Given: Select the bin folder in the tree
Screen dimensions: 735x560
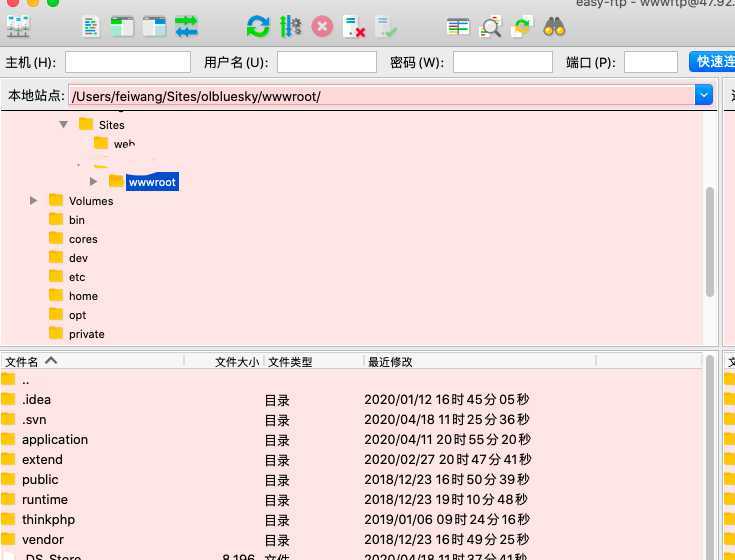Looking at the screenshot, I should click(77, 220).
